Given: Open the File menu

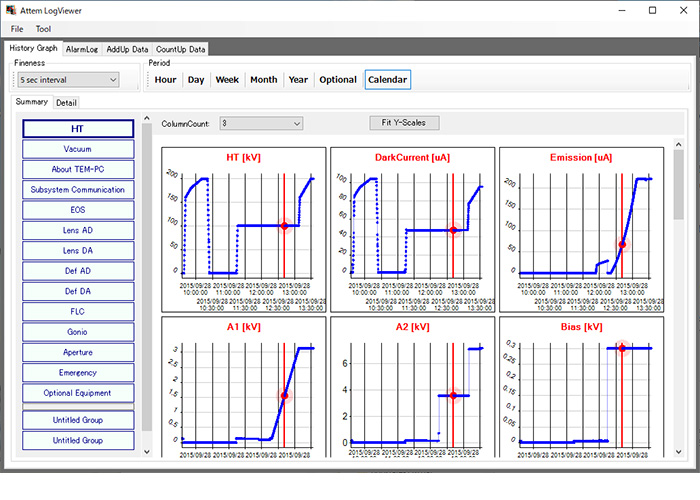Looking at the screenshot, I should (17, 29).
